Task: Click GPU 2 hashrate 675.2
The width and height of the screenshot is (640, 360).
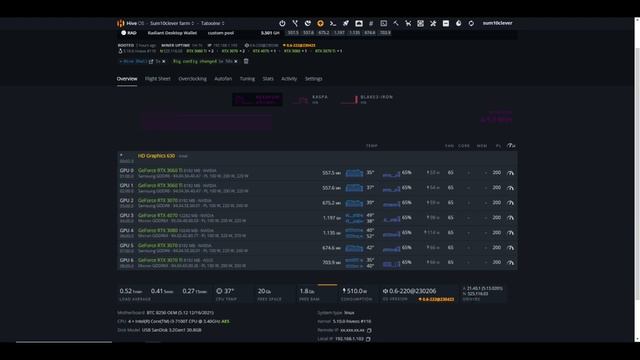Action: pos(331,203)
